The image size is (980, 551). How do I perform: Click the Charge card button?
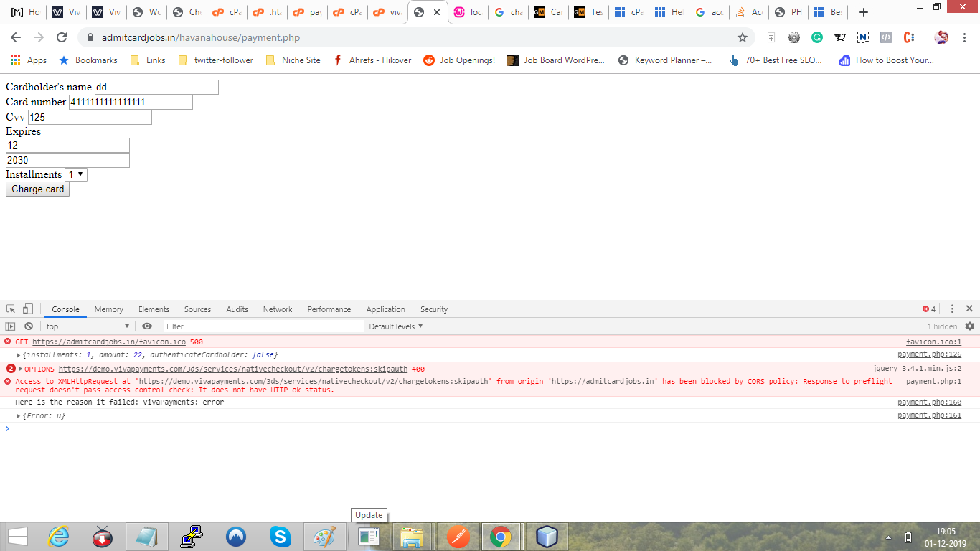click(x=37, y=189)
